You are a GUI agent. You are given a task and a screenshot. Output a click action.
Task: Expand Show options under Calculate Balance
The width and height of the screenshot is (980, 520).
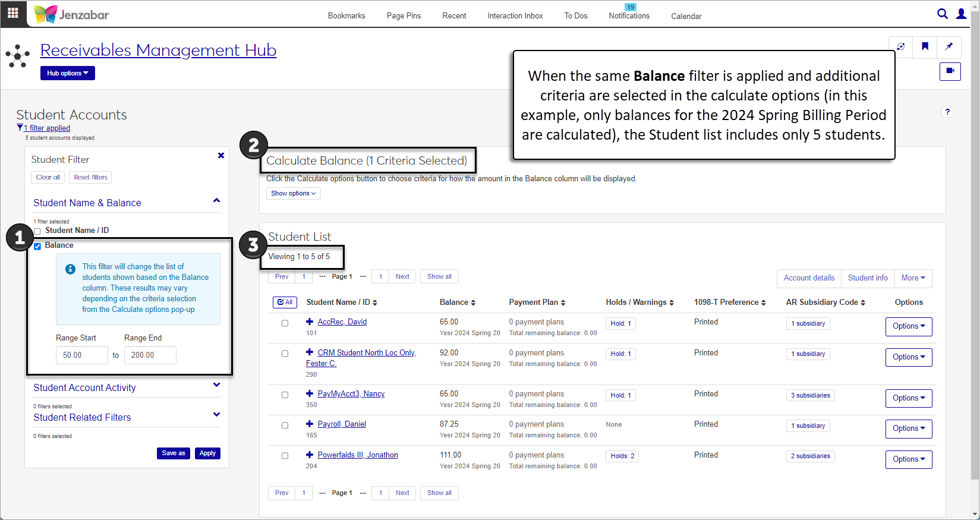[x=293, y=193]
